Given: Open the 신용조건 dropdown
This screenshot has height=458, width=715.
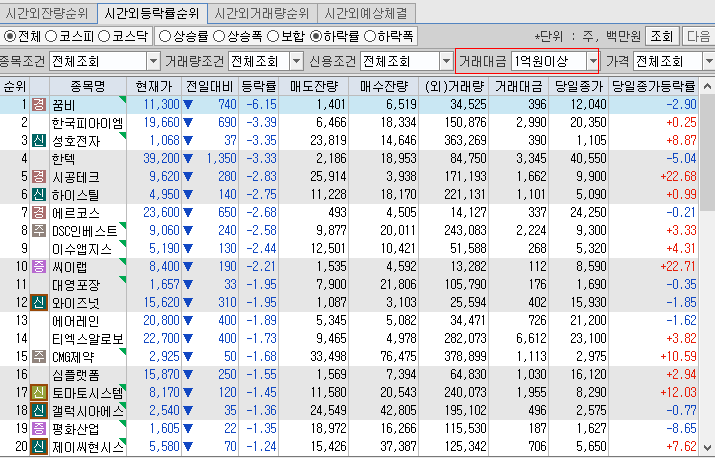Looking at the screenshot, I should (x=446, y=61).
